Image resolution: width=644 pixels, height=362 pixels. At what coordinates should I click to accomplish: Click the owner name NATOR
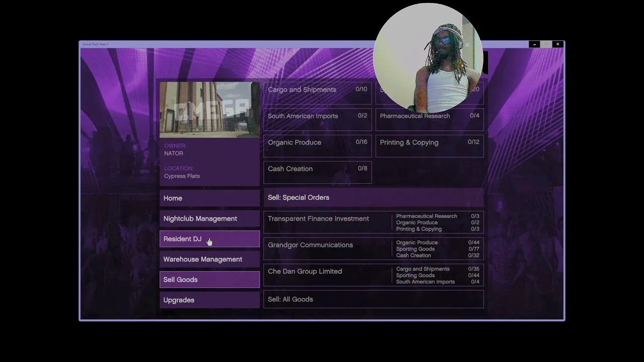click(x=174, y=153)
